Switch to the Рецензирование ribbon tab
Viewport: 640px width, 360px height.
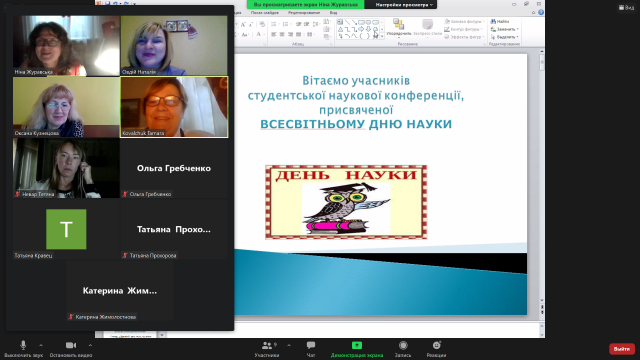[x=304, y=13]
